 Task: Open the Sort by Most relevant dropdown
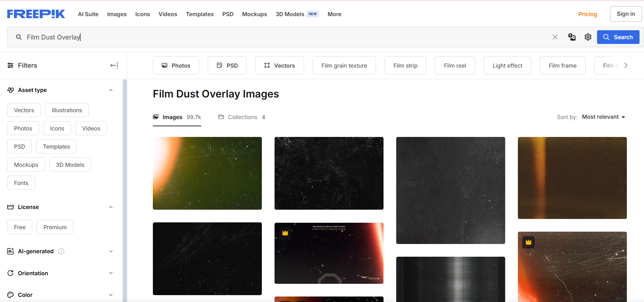pyautogui.click(x=604, y=117)
